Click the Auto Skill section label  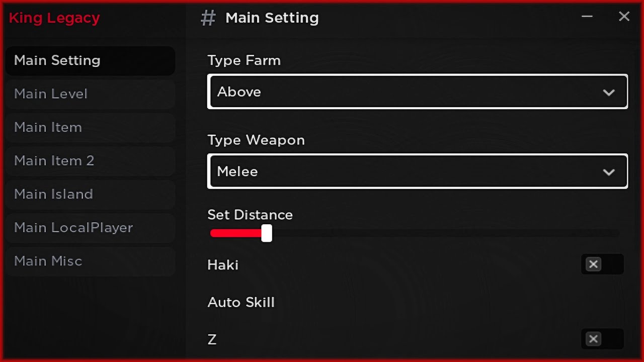point(241,302)
